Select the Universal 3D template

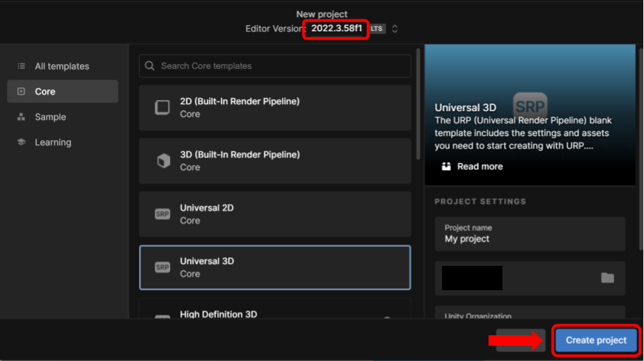275,267
